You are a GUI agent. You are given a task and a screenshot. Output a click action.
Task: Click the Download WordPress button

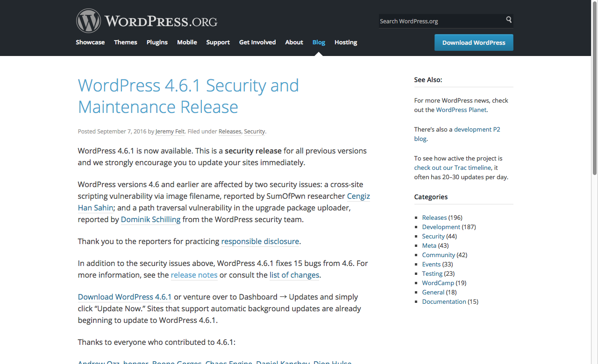(x=474, y=42)
